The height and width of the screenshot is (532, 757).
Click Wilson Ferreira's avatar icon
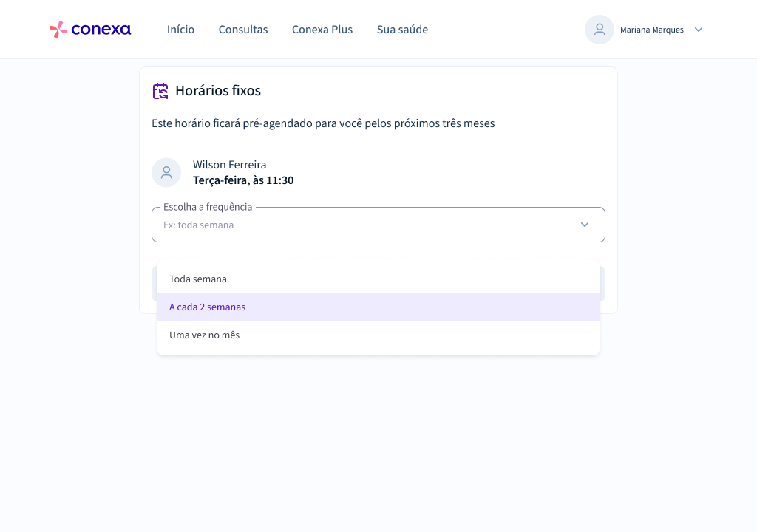click(166, 172)
